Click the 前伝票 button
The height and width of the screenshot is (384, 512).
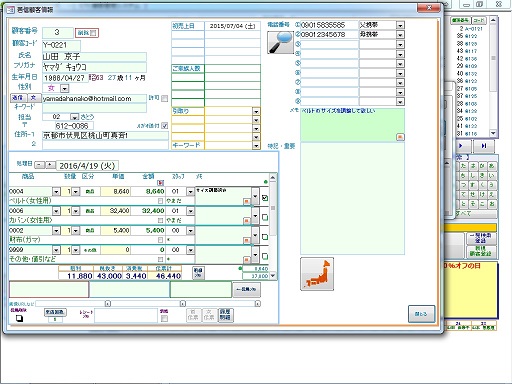tap(193, 315)
